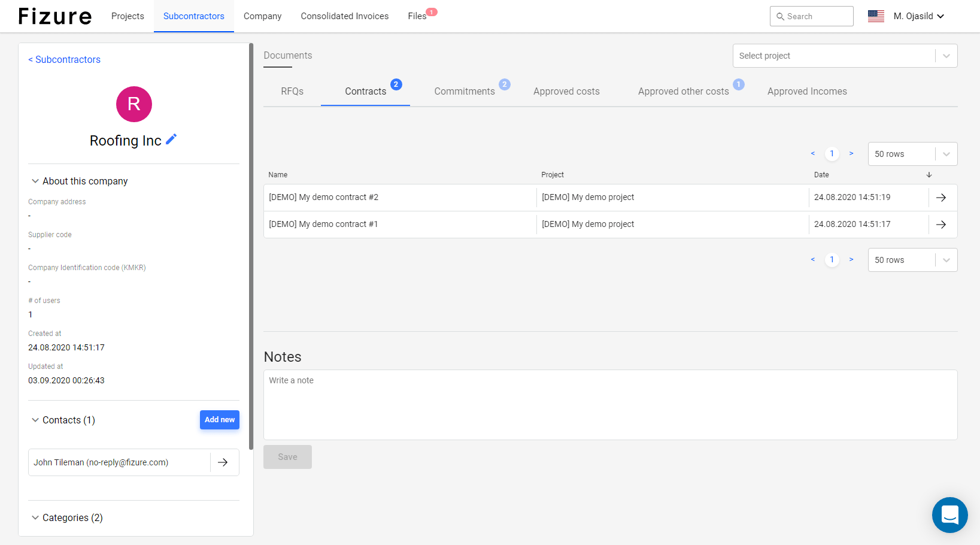The width and height of the screenshot is (980, 545).
Task: Click the Save note button
Action: pyautogui.click(x=287, y=457)
